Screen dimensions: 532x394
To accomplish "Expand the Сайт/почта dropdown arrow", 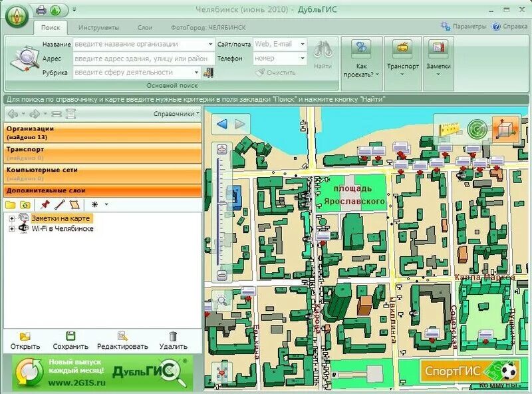I will [303, 44].
